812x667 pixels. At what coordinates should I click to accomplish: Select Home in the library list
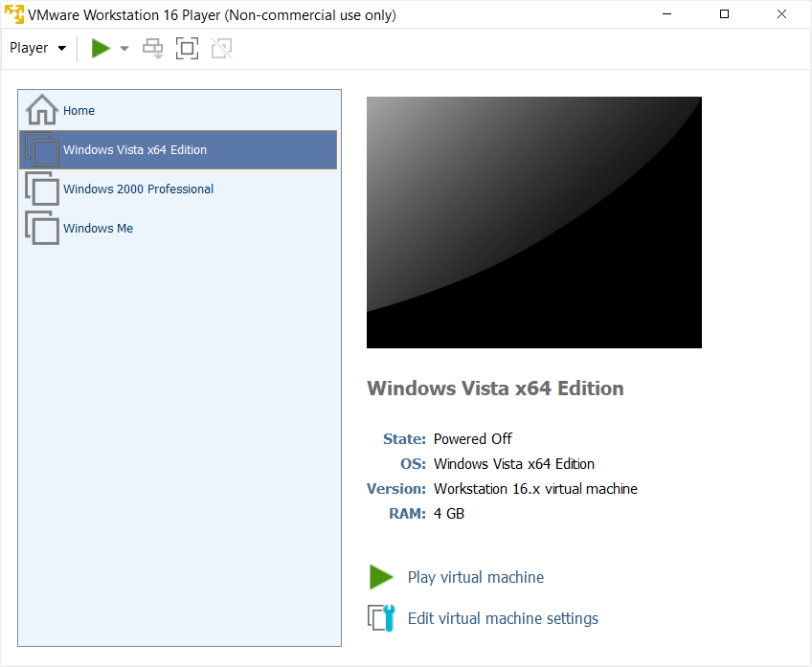click(x=178, y=110)
